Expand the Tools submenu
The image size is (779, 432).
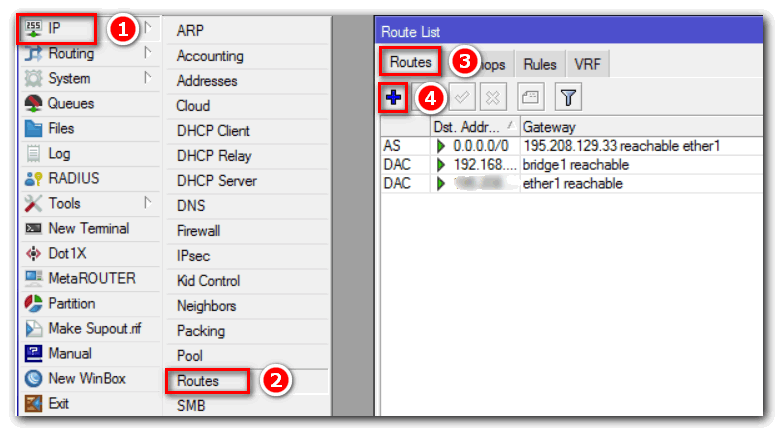(x=147, y=204)
